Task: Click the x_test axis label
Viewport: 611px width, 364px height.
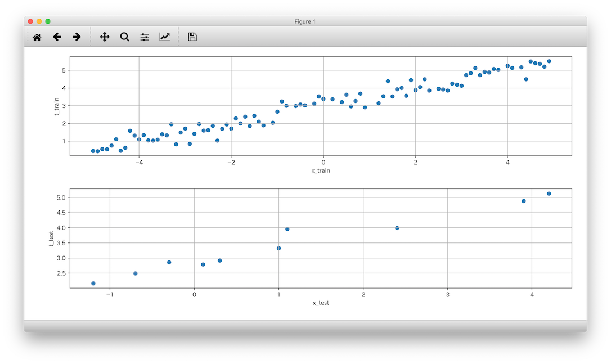Action: point(321,303)
